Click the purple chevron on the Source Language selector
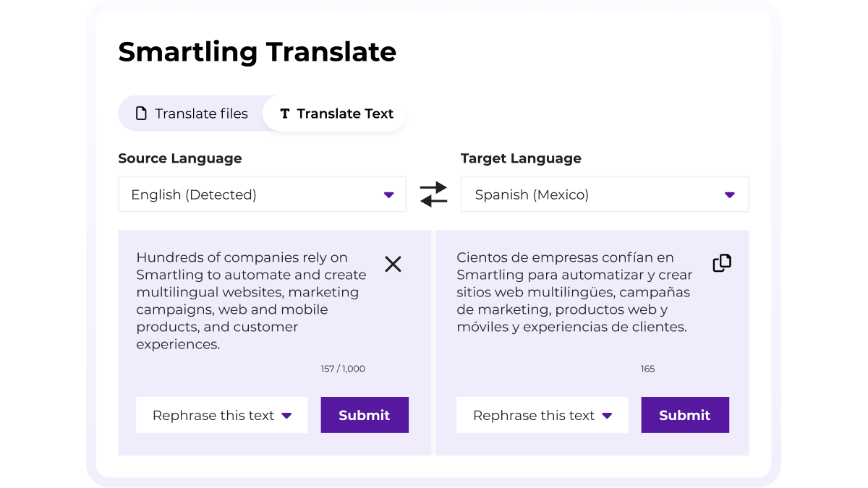The width and height of the screenshot is (868, 488). tap(388, 194)
